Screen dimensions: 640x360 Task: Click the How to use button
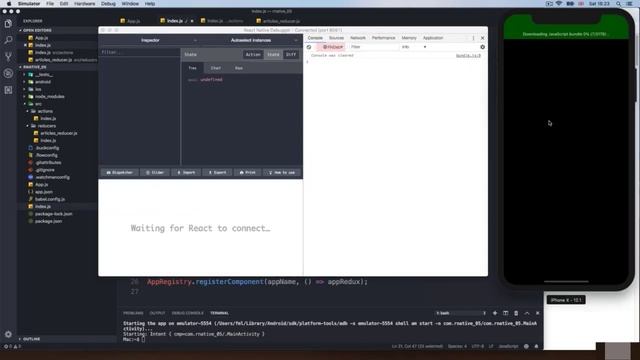click(282, 173)
